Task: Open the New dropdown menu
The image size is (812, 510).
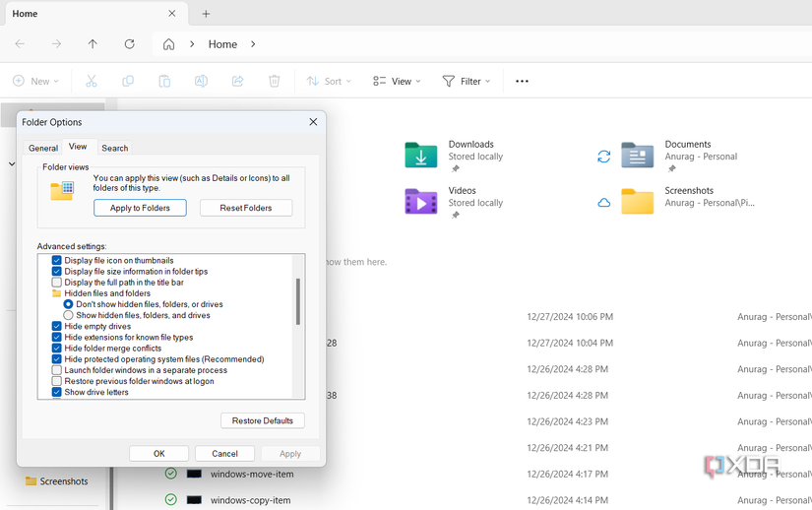Action: click(35, 82)
